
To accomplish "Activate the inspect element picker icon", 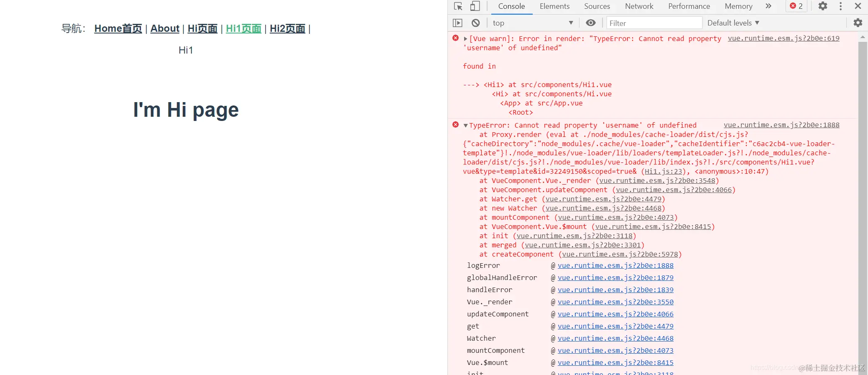I will point(458,6).
